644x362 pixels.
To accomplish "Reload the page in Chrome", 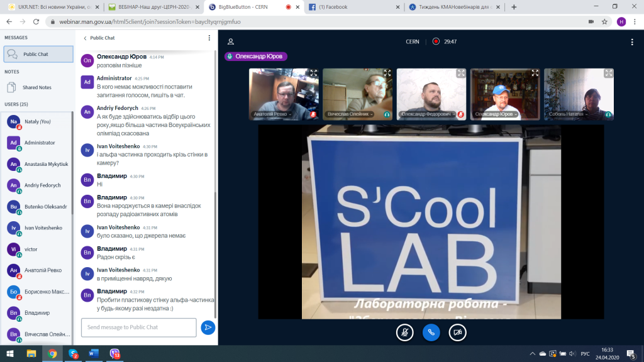I will [x=36, y=22].
